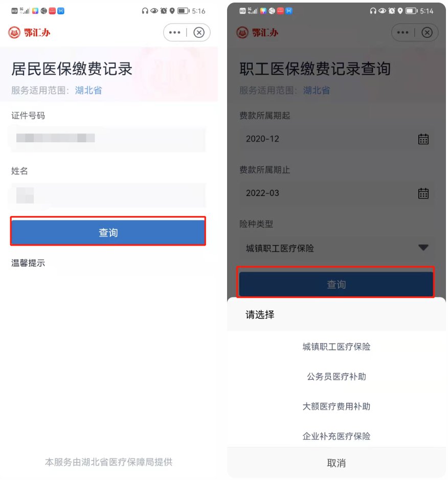Open the 费款所属期起 date field
The image size is (448, 480).
(x=337, y=139)
